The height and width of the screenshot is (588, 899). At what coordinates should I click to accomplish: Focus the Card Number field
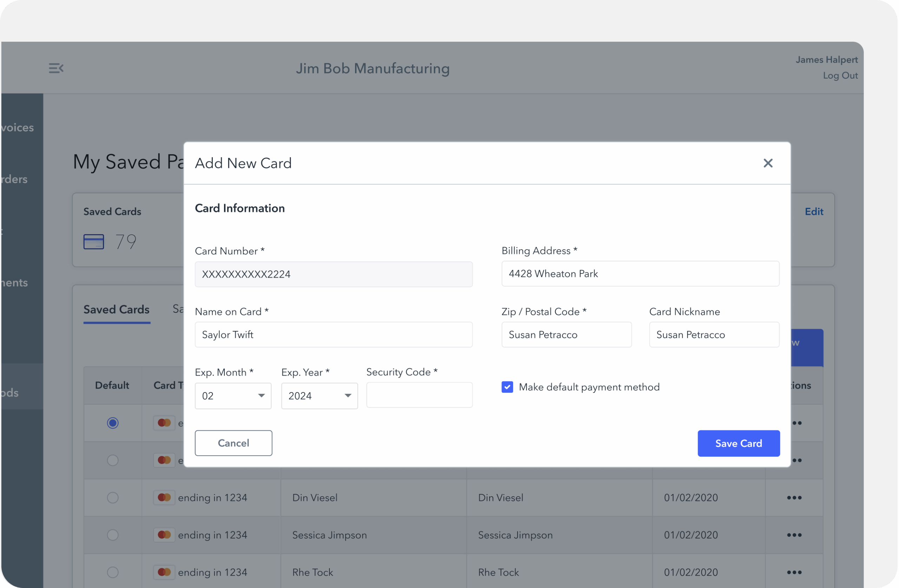(334, 275)
